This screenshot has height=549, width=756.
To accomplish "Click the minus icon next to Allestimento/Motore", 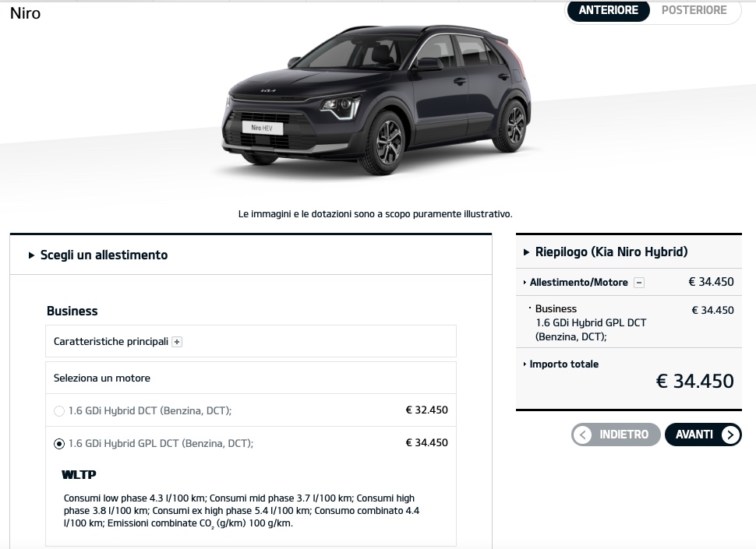I will (x=639, y=283).
